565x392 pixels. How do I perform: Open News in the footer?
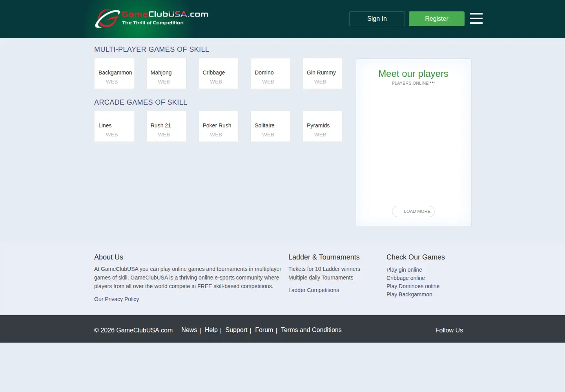189,330
